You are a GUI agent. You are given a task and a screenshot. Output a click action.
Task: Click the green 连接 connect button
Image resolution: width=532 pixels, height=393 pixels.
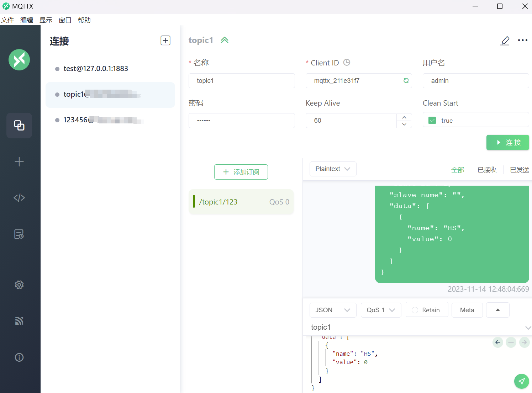[508, 143]
